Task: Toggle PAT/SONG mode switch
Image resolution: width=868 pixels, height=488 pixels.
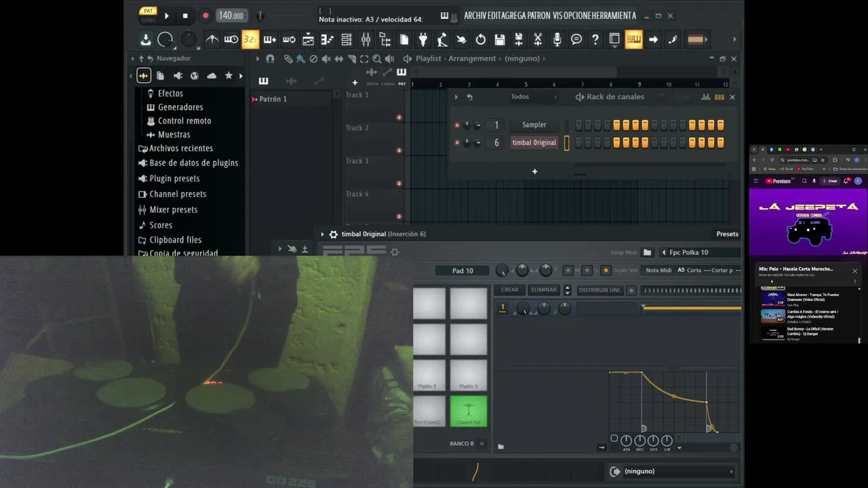Action: (148, 15)
